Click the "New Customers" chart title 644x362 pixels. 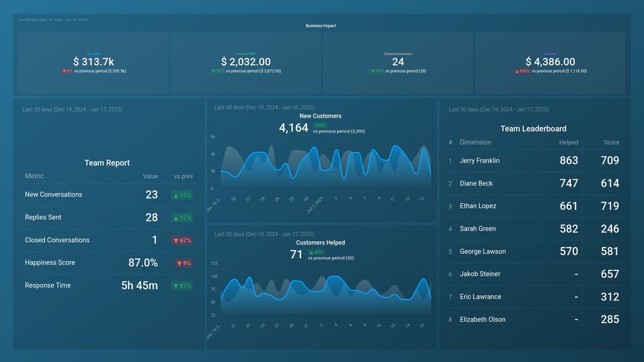[320, 116]
